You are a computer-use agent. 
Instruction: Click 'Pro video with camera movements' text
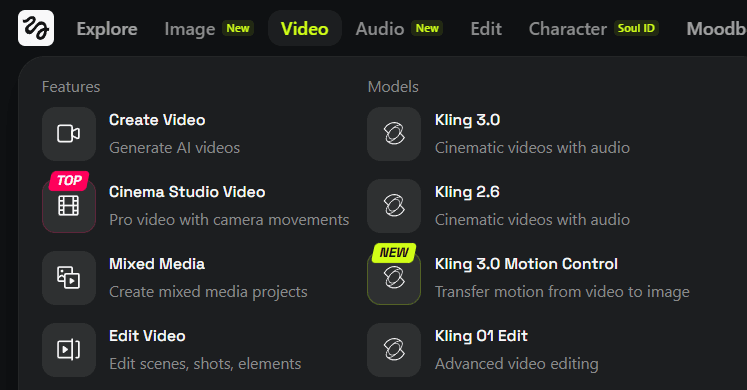(229, 220)
